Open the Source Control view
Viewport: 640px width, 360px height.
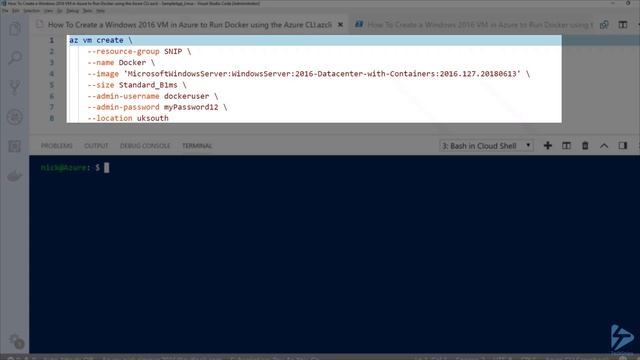(x=15, y=87)
